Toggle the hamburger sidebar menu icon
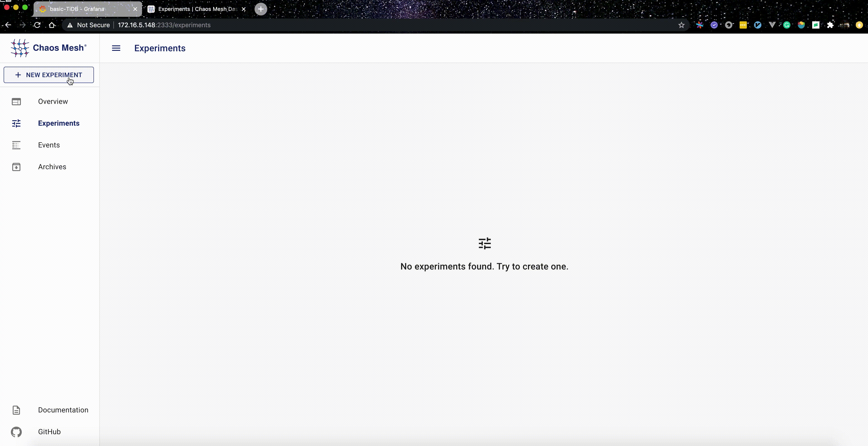The height and width of the screenshot is (446, 868). 116,48
